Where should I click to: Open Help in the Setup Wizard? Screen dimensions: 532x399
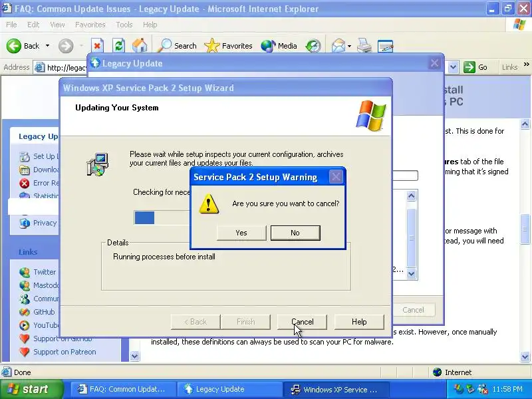point(359,322)
